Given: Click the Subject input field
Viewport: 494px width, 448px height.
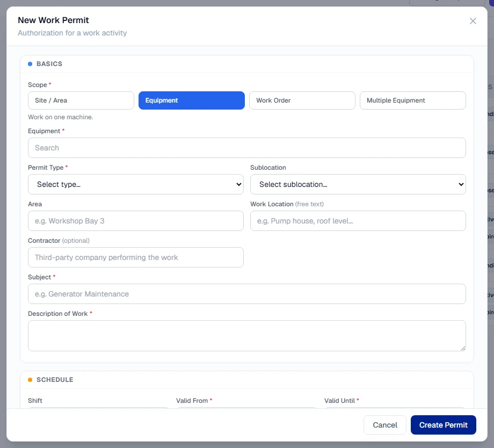Looking at the screenshot, I should 246,294.
